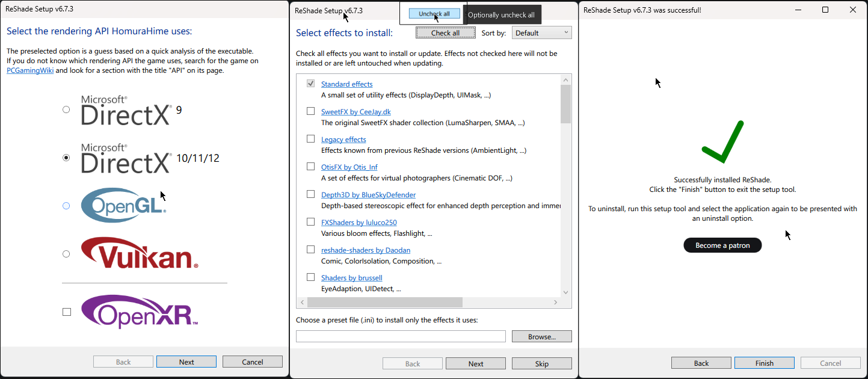Check the Depth3D by BlueSkyDefender checkbox
Screen dimensions: 868x379
pos(311,194)
